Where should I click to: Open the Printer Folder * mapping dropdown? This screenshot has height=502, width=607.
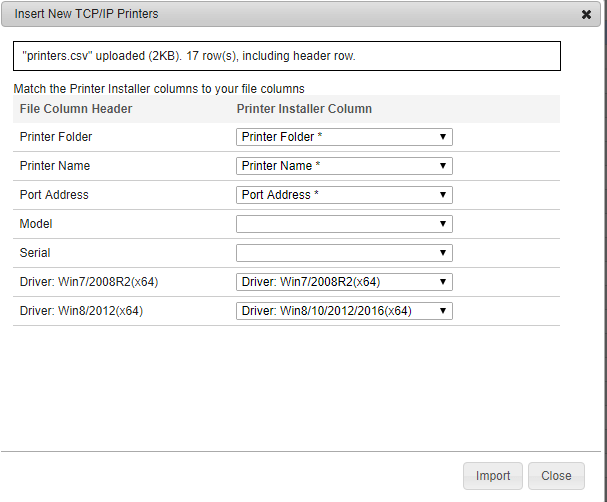tap(344, 137)
